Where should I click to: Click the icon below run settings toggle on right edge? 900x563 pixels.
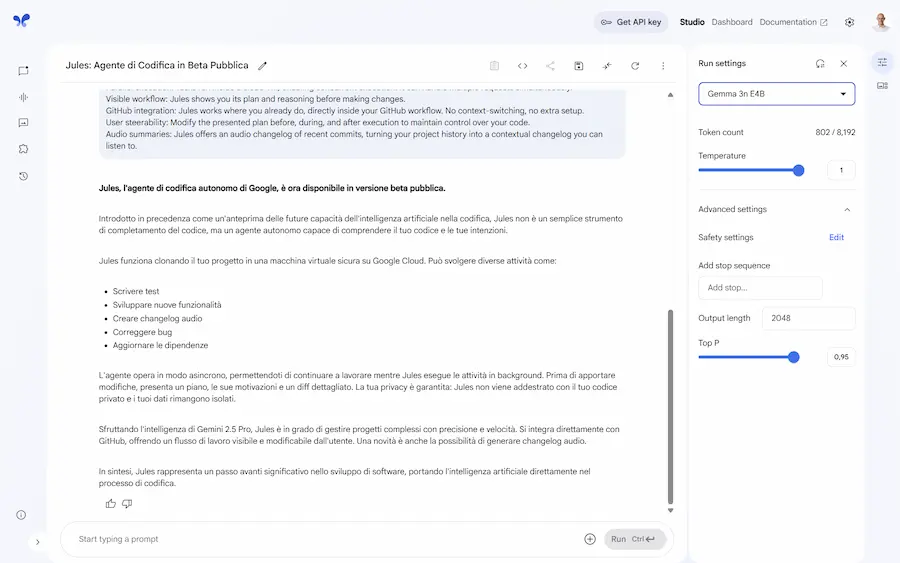pos(882,86)
